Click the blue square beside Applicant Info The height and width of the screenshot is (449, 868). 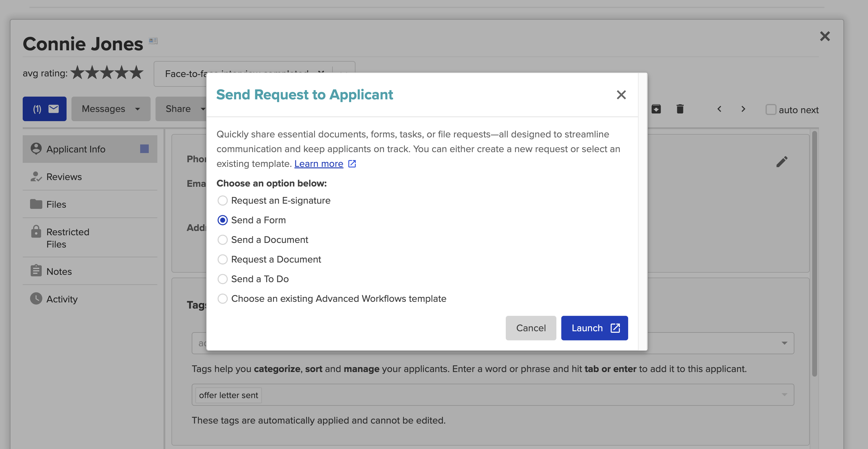[144, 149]
